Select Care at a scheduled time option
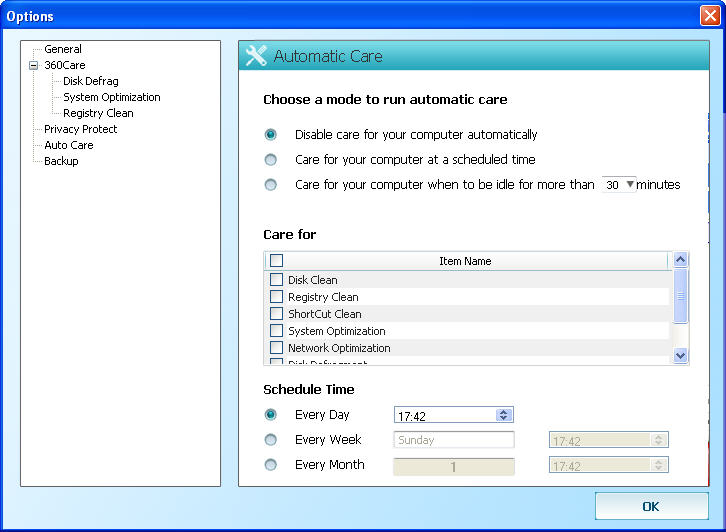The image size is (726, 532). click(x=271, y=160)
